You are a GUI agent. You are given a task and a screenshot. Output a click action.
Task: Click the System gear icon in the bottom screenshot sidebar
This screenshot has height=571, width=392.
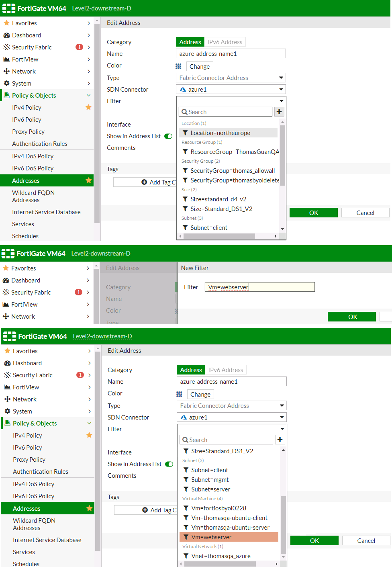(7, 411)
